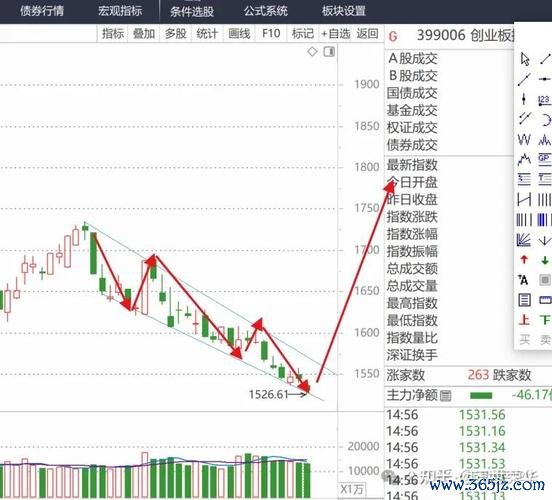Select the arrow pointer drawing tool
This screenshot has height=500, width=552.
(525, 59)
